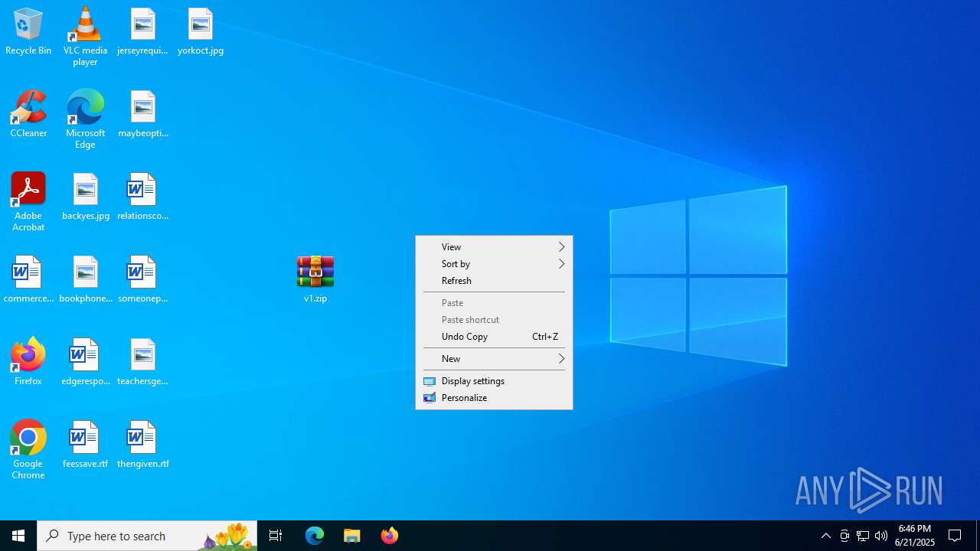Select the backyes.jpg file icon
The width and height of the screenshot is (980, 551).
coord(85,197)
